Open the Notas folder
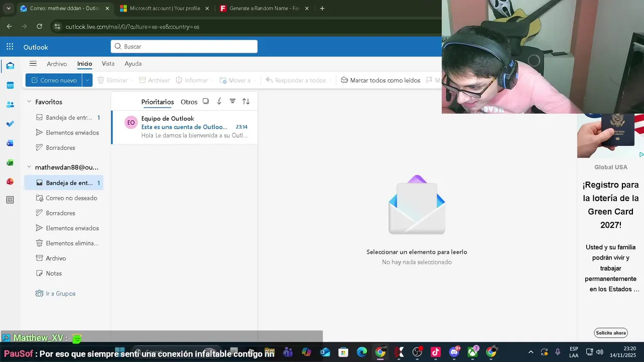This screenshot has height=362, width=644. click(x=64, y=274)
